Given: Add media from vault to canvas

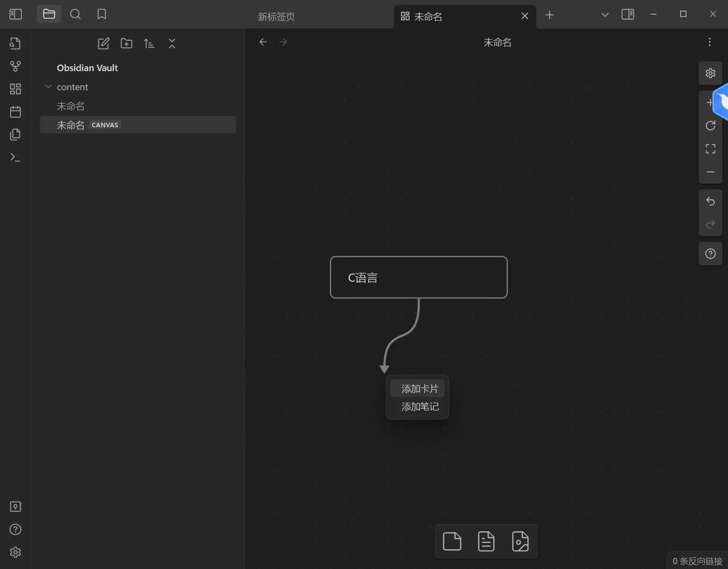Looking at the screenshot, I should [x=520, y=541].
